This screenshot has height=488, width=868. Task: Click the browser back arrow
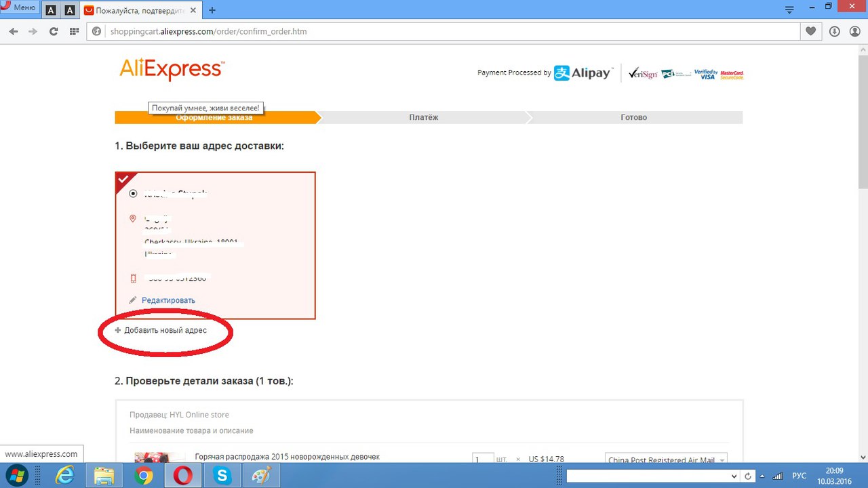coord(14,31)
